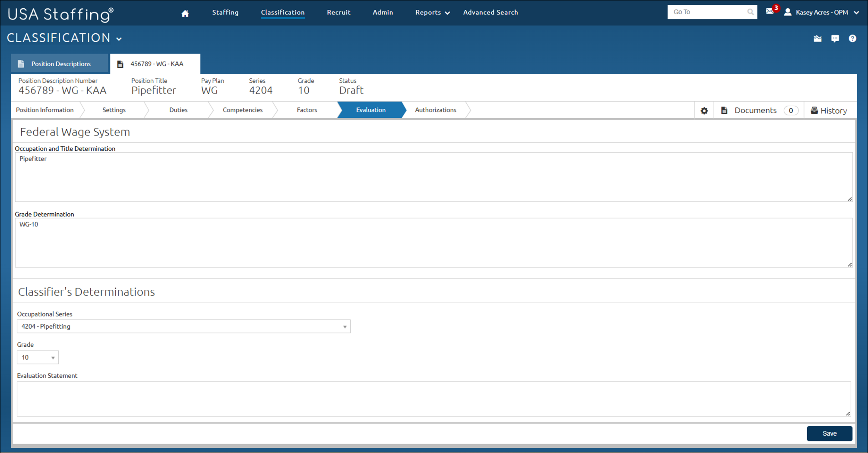Click the Position Descriptions tab icon
This screenshot has height=453, width=868.
[x=21, y=64]
